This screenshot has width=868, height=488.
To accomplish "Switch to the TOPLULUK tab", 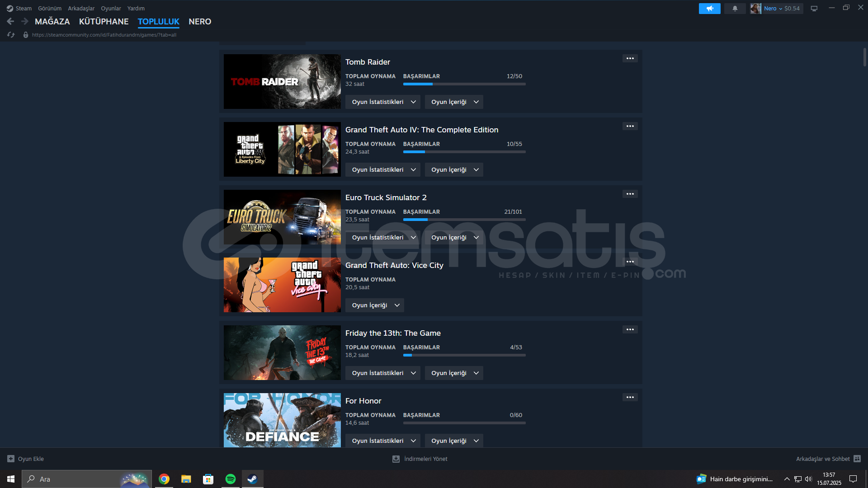I will point(159,21).
